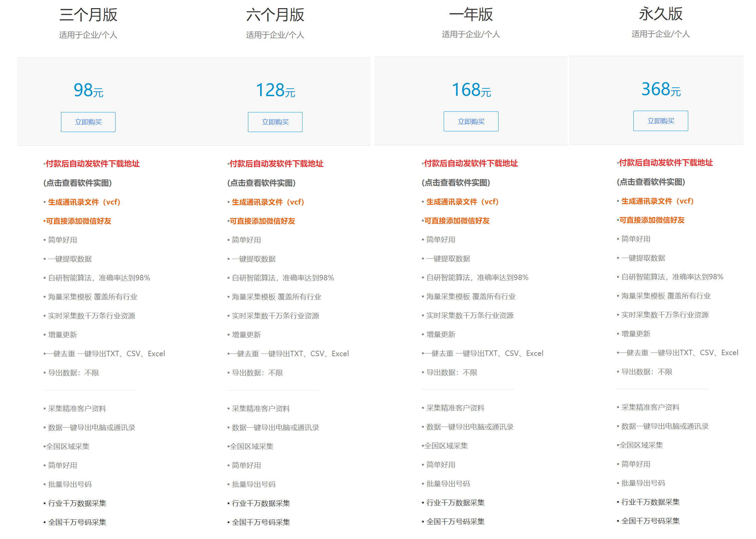Click the 永久版 plan heading
The height and width of the screenshot is (539, 756).
click(660, 14)
